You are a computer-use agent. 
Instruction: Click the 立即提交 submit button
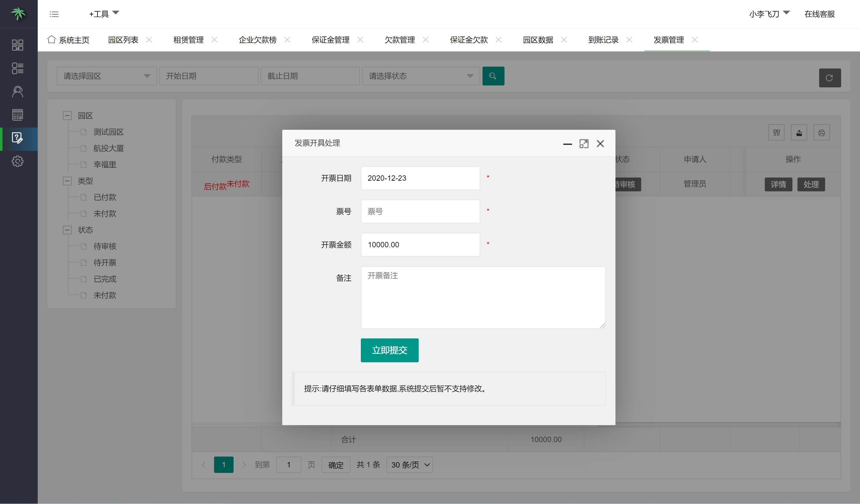[x=389, y=350]
